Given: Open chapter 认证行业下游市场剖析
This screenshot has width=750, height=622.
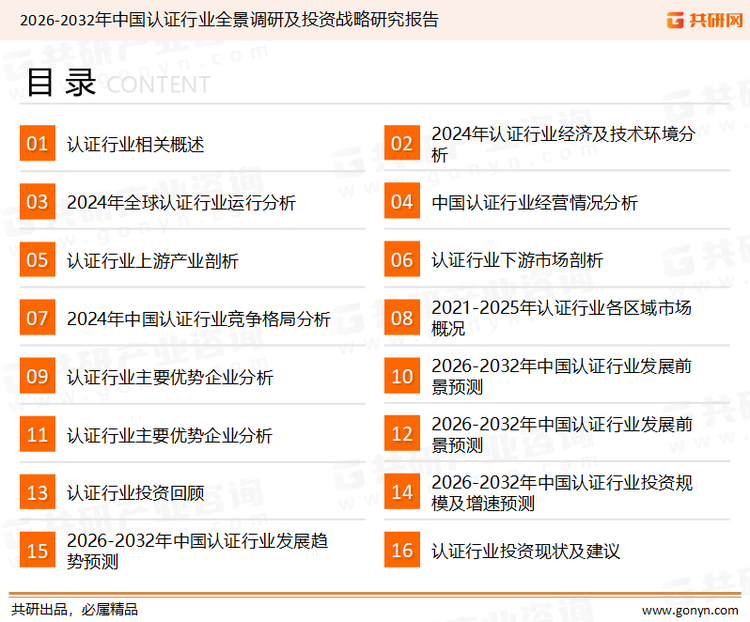Looking at the screenshot, I should click(517, 260).
